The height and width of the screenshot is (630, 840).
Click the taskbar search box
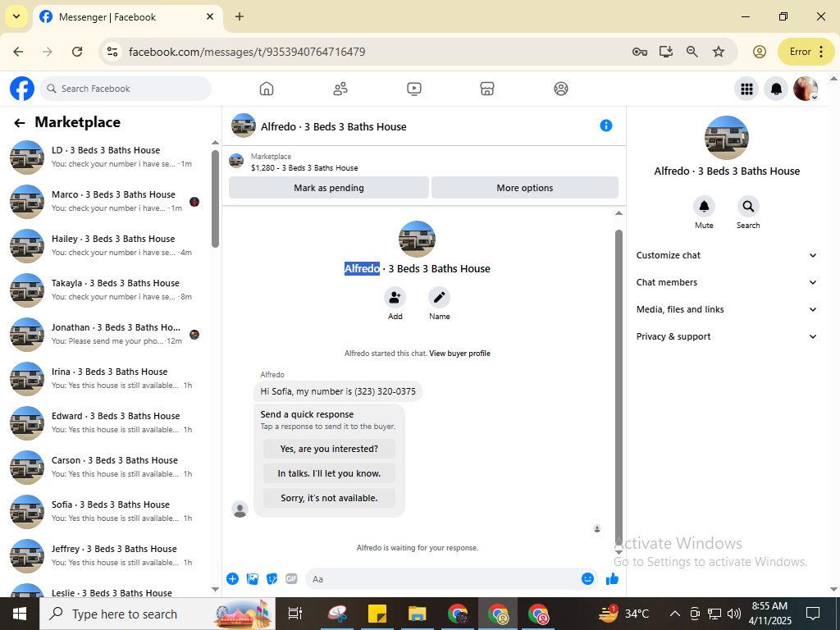pyautogui.click(x=157, y=614)
